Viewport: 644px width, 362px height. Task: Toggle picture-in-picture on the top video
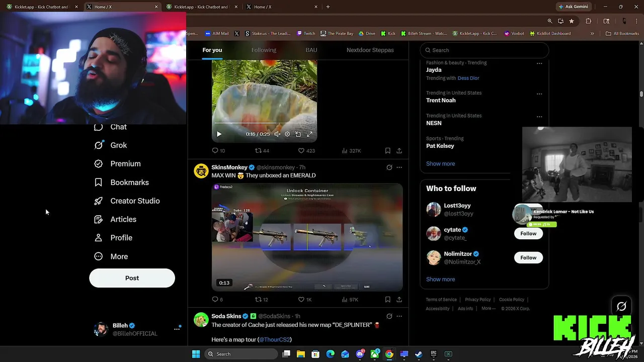coord(298,134)
